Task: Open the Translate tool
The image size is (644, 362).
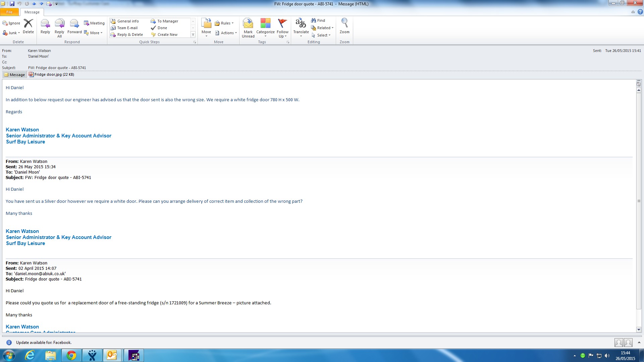Action: tap(301, 27)
